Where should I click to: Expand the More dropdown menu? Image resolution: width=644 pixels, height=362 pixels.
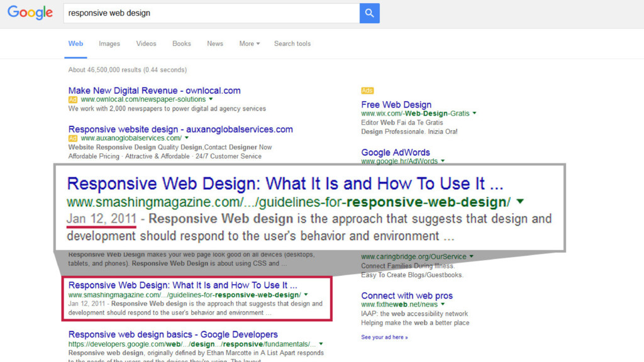tap(249, 43)
